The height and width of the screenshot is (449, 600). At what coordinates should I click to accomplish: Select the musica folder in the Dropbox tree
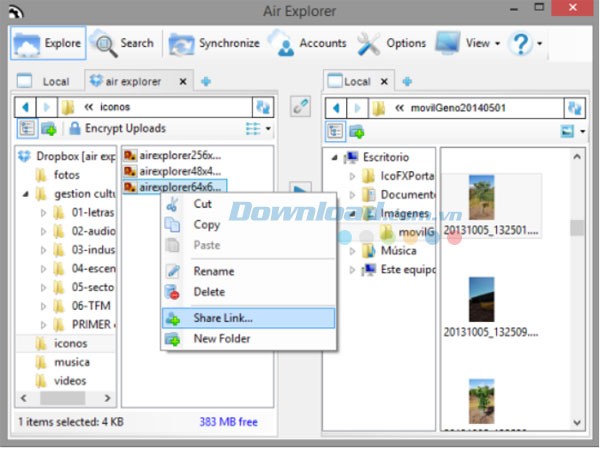71,362
